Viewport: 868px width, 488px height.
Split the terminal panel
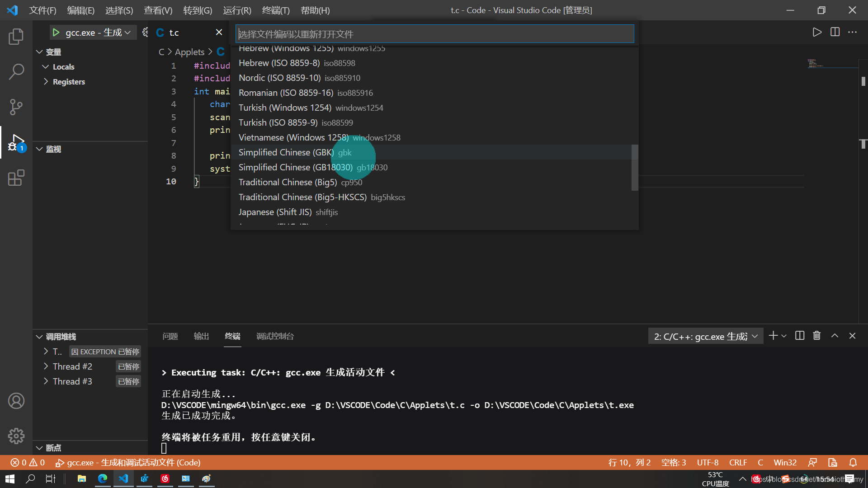(x=799, y=336)
